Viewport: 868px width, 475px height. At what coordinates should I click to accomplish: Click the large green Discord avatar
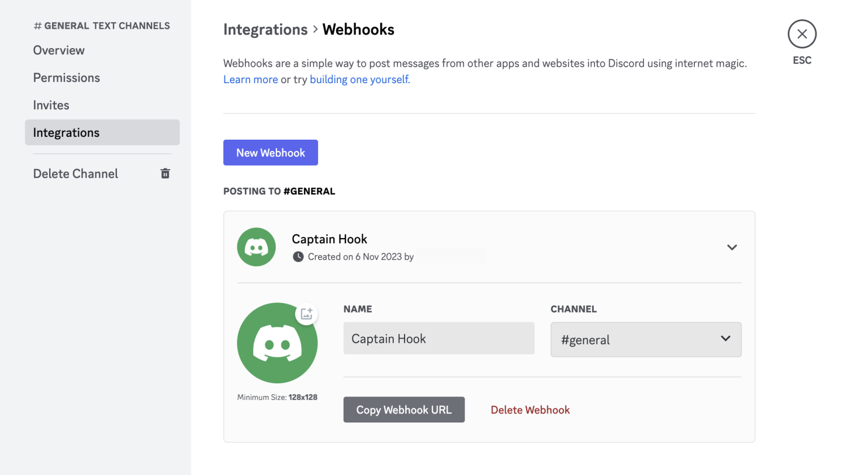tap(277, 343)
